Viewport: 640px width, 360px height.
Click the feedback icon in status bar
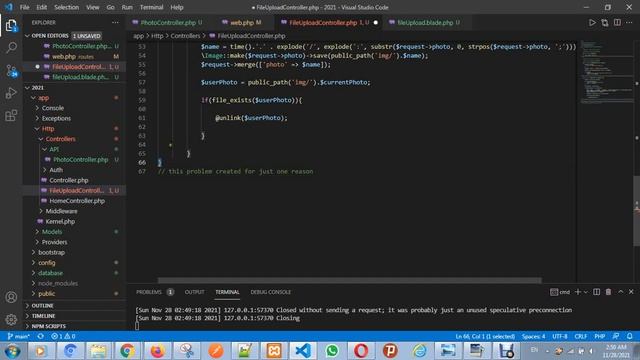pos(616,336)
